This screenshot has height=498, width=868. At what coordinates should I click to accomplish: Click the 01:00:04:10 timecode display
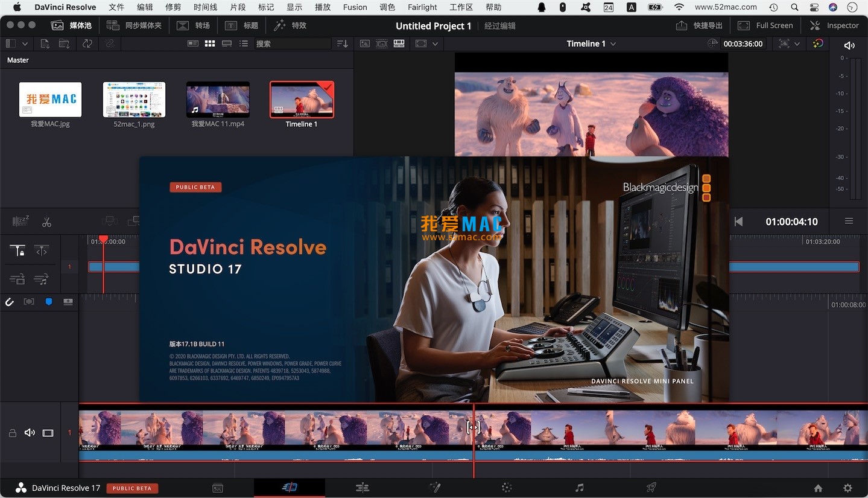pos(791,222)
